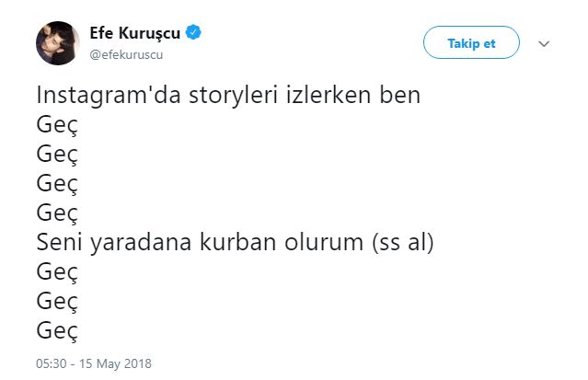Viewport: 588px width, 380px height.
Task: Click the "Geç" directly below "Seni yaradana"
Action: point(57,272)
